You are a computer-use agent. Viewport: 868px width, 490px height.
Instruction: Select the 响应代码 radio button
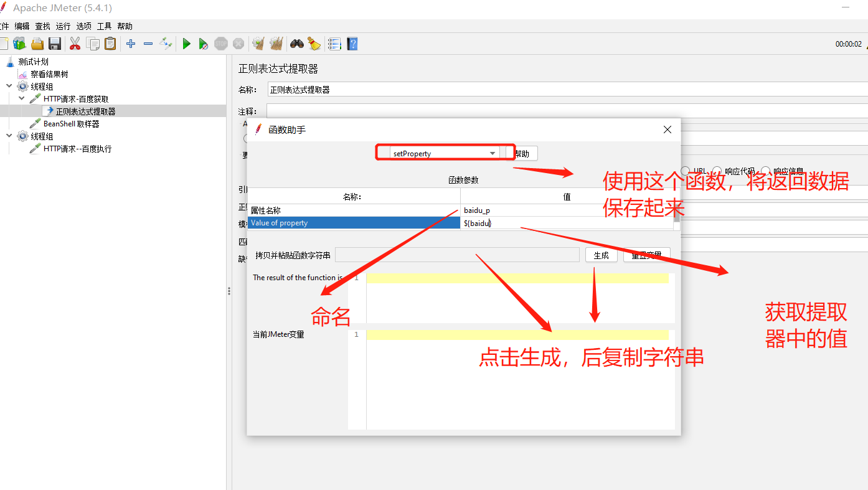[717, 171]
